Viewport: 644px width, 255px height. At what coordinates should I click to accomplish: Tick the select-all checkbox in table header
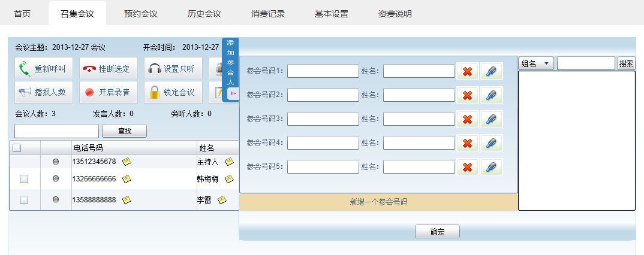pos(17,148)
